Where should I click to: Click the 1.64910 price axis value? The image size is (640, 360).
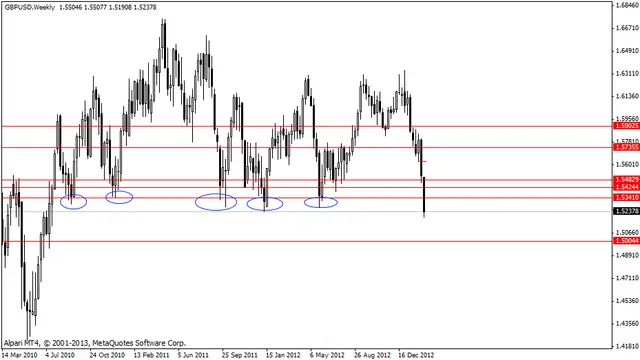[627, 51]
